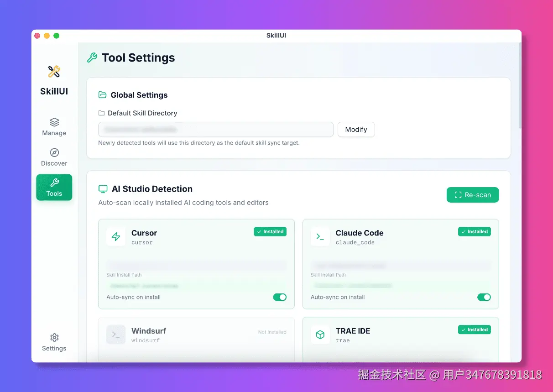
Task: Click the green folder icon in Global Settings
Action: tap(103, 95)
